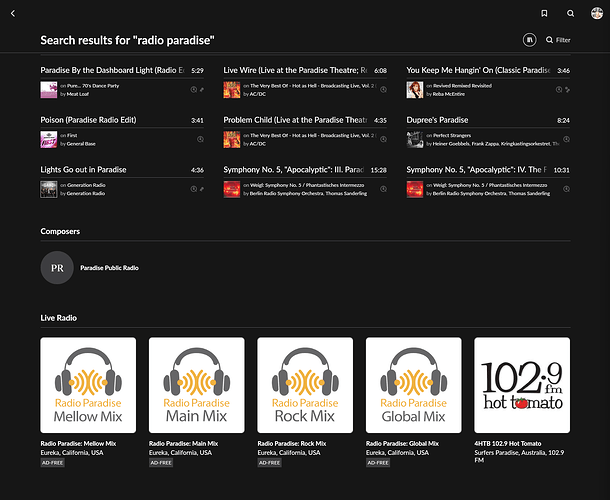The image size is (610, 500).
Task: Open the Heiner Goebbels, Frank Zappa artists link
Action: point(496,144)
